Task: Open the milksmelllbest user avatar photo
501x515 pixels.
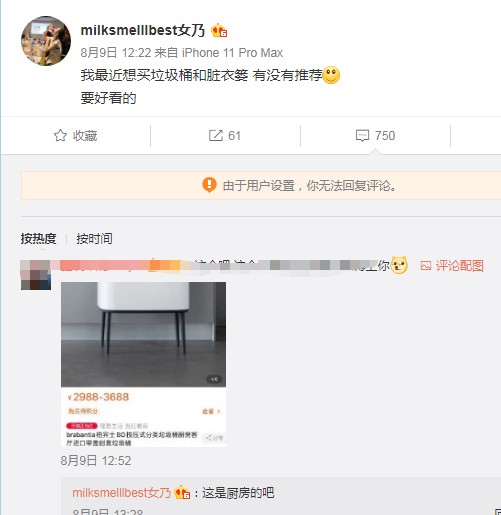Action: [46, 41]
